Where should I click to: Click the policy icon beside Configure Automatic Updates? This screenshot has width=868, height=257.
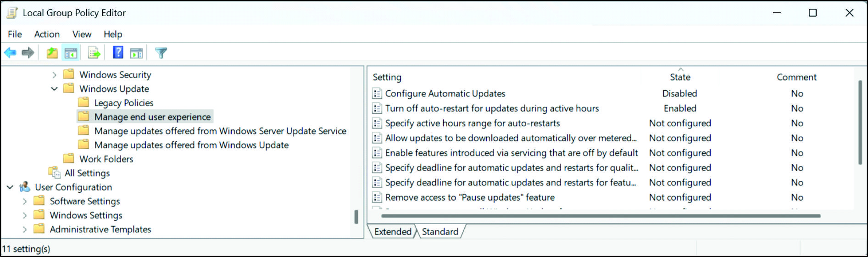point(377,94)
